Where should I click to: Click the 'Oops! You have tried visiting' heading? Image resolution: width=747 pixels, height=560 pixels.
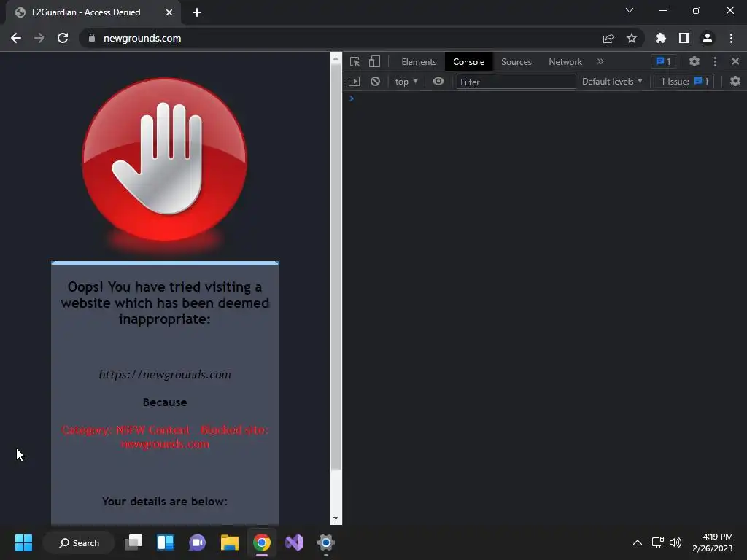click(165, 303)
